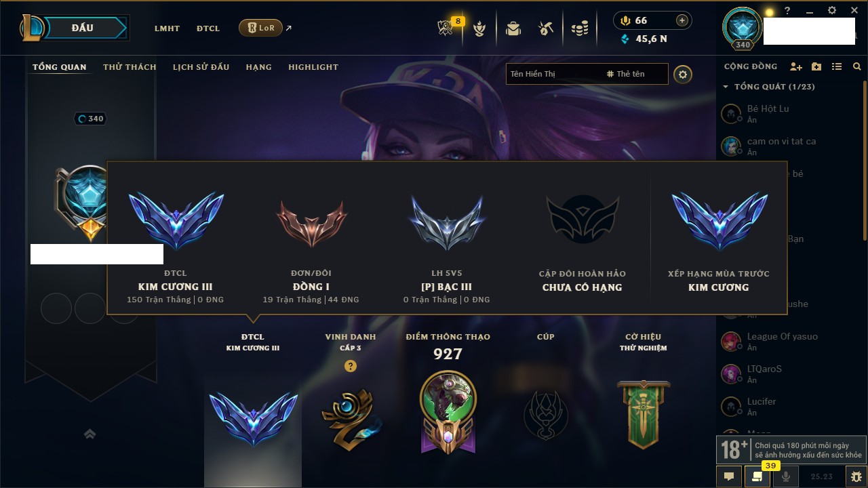Click the bug report icon at bottom right
The image size is (868, 488).
pyautogui.click(x=856, y=476)
